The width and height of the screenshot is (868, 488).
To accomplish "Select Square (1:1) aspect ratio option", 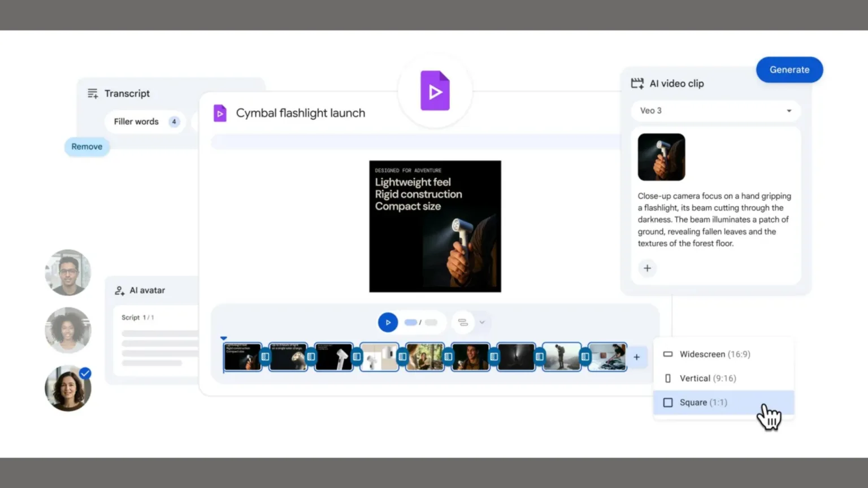I will click(x=704, y=402).
